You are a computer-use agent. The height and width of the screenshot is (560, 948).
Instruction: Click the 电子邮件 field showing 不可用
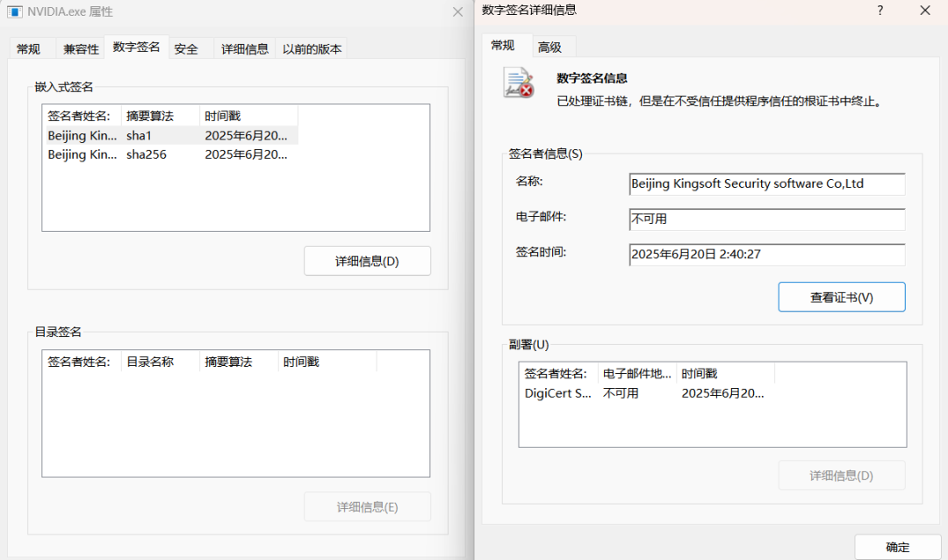point(766,219)
